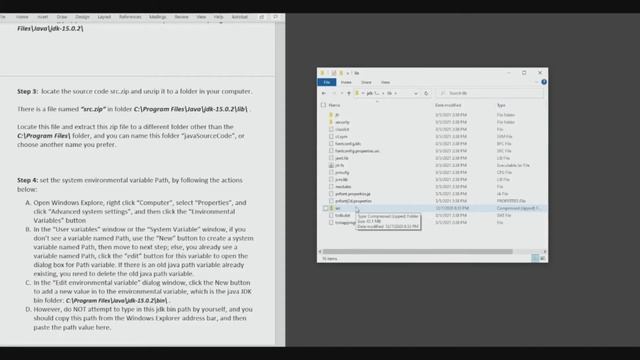Click inside Explorer search box
Image resolution: width=640 pixels, height=360 pixels.
click(x=490, y=93)
